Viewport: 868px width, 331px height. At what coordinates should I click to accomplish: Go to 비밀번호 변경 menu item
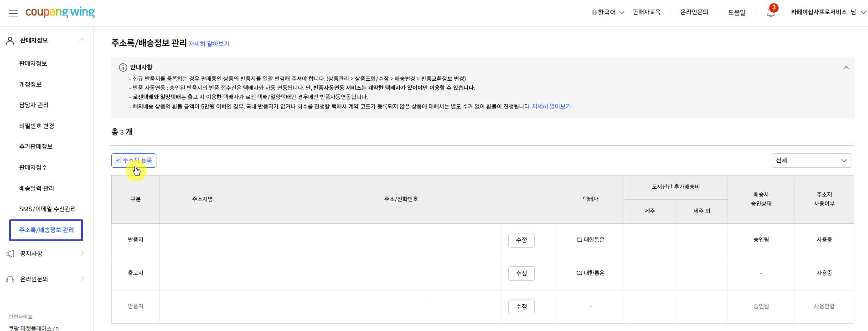[36, 126]
